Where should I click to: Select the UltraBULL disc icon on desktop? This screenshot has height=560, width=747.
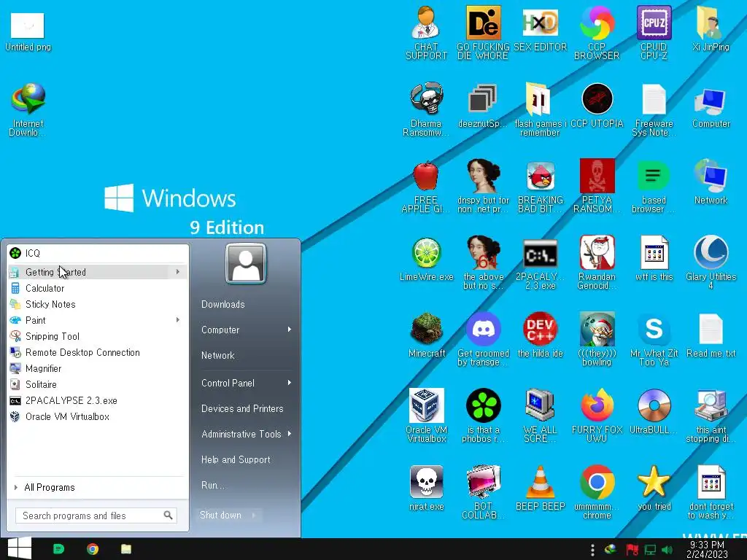(x=654, y=411)
